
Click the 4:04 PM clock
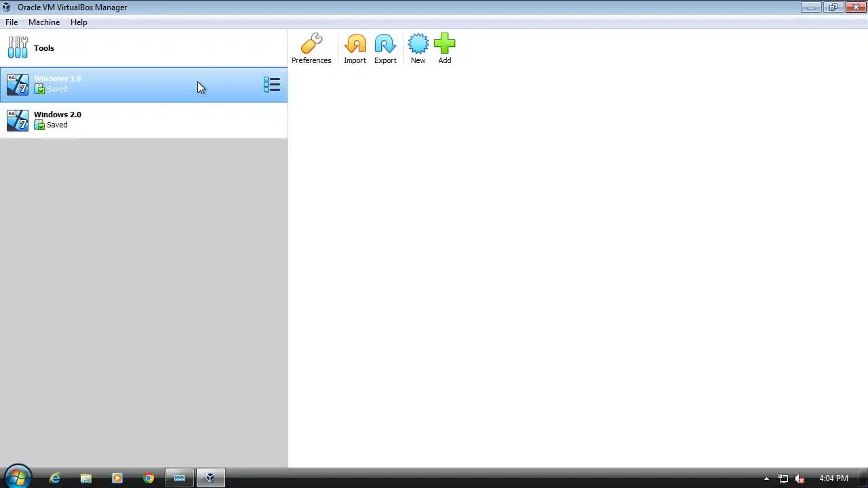click(x=833, y=479)
